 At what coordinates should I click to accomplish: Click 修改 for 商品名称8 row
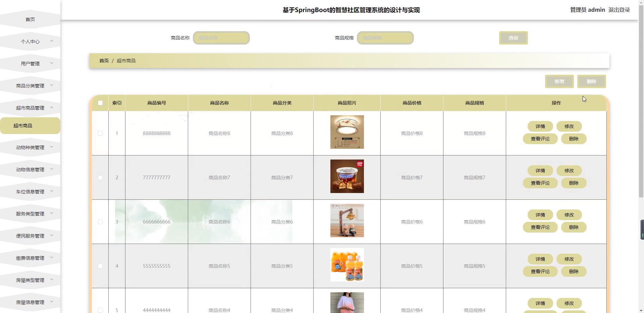click(569, 126)
